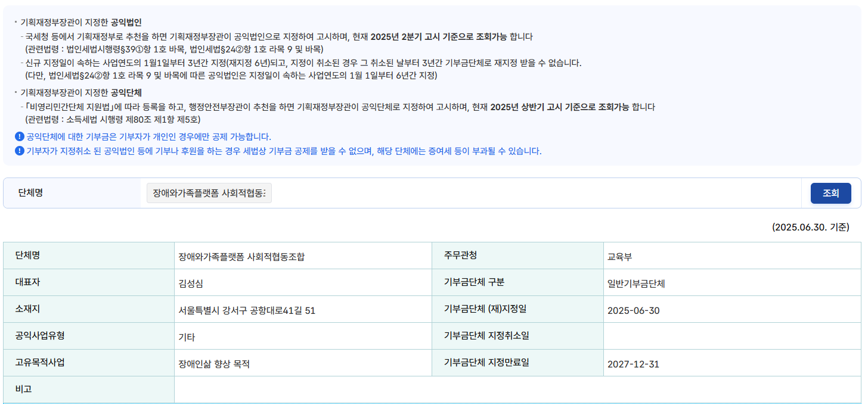Click the 소재지 row label
Screen dimensions: 868x408
[28, 309]
